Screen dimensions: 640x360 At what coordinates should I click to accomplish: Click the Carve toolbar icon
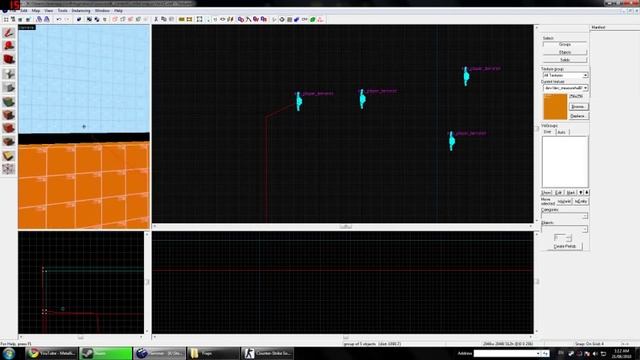pyautogui.click(x=79, y=19)
